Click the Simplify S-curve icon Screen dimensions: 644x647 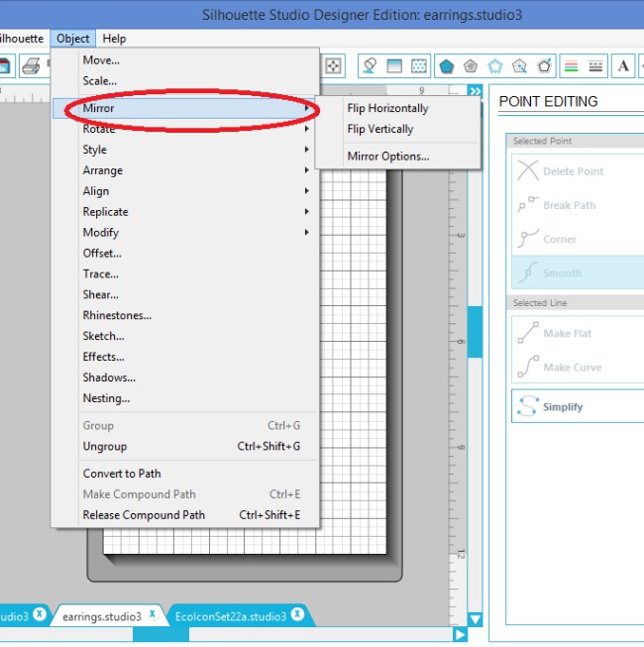[x=528, y=406]
